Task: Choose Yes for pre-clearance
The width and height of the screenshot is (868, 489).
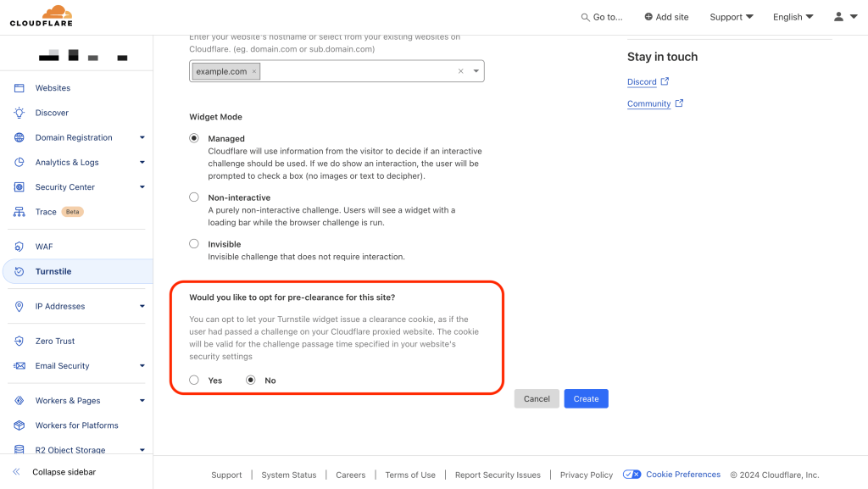Action: click(x=194, y=381)
